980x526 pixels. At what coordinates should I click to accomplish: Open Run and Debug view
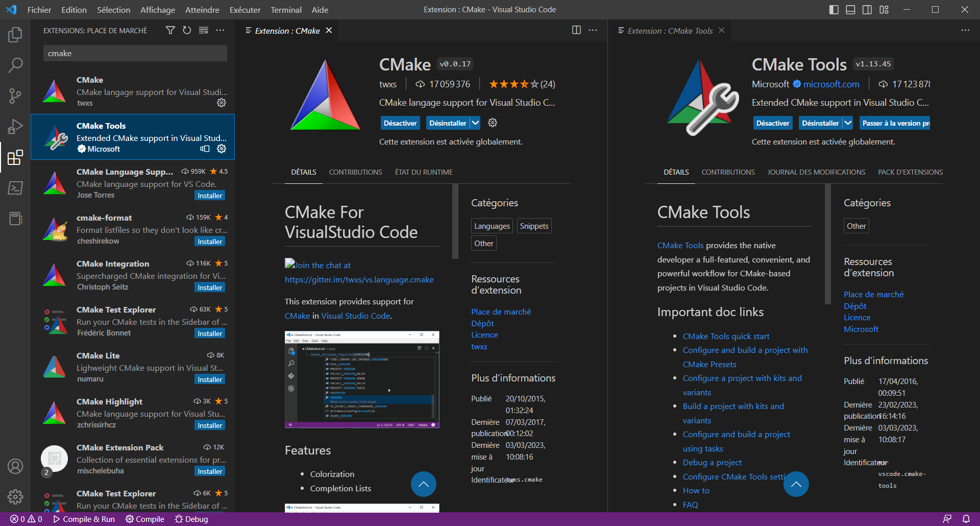point(15,126)
